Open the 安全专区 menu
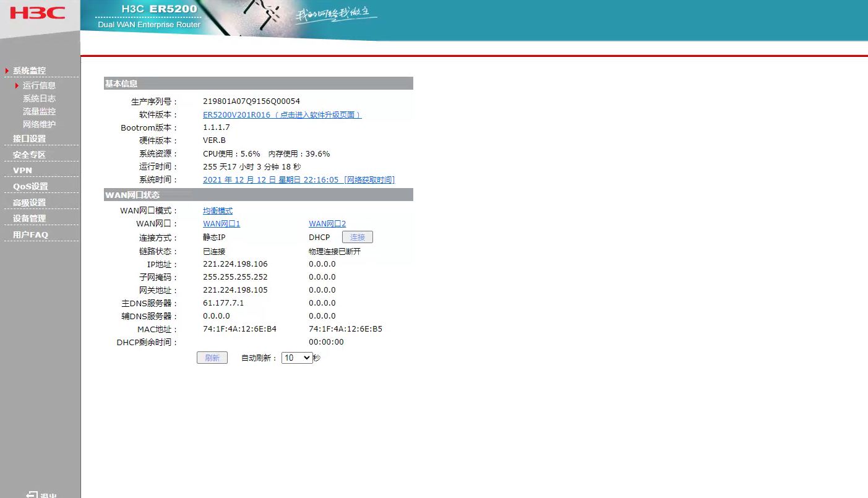Screen dimensions: 868x498 (x=30, y=155)
